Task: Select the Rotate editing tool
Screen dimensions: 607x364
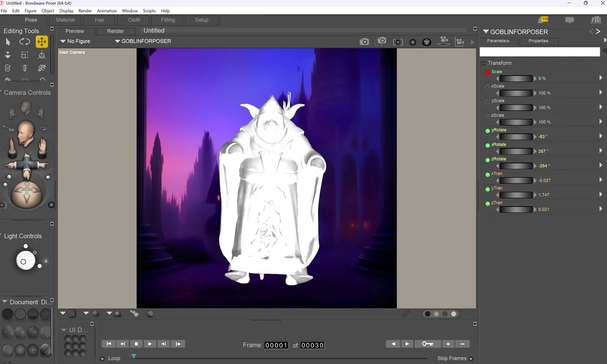Action: [x=25, y=42]
